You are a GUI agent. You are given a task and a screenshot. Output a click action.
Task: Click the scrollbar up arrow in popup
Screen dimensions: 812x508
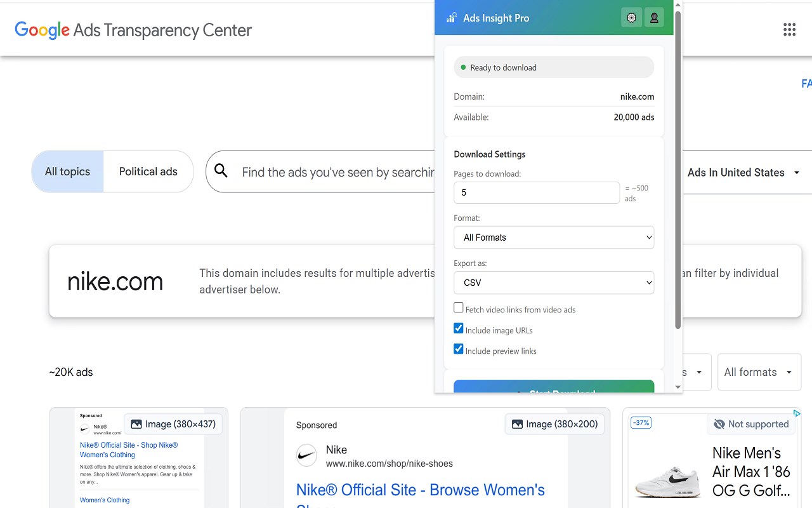pos(678,5)
